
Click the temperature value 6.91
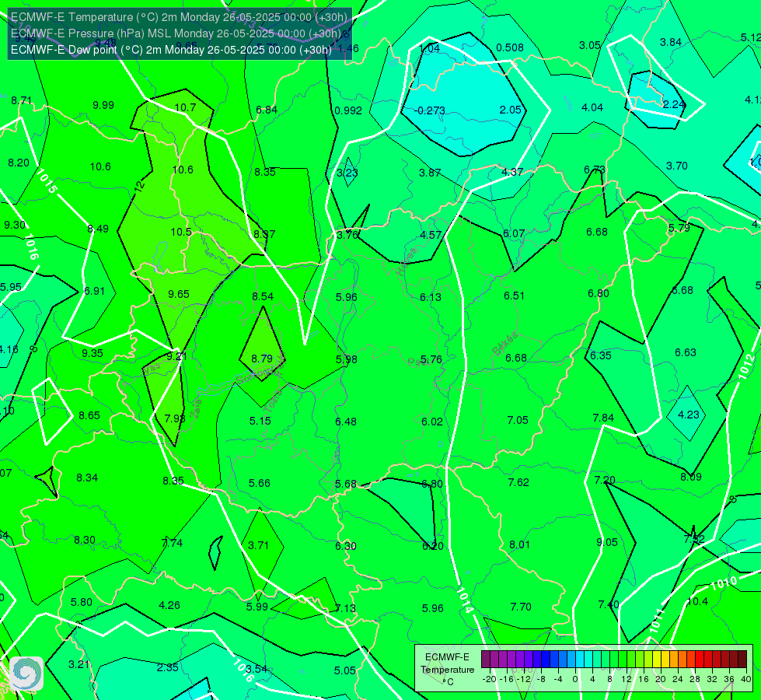[x=95, y=290]
